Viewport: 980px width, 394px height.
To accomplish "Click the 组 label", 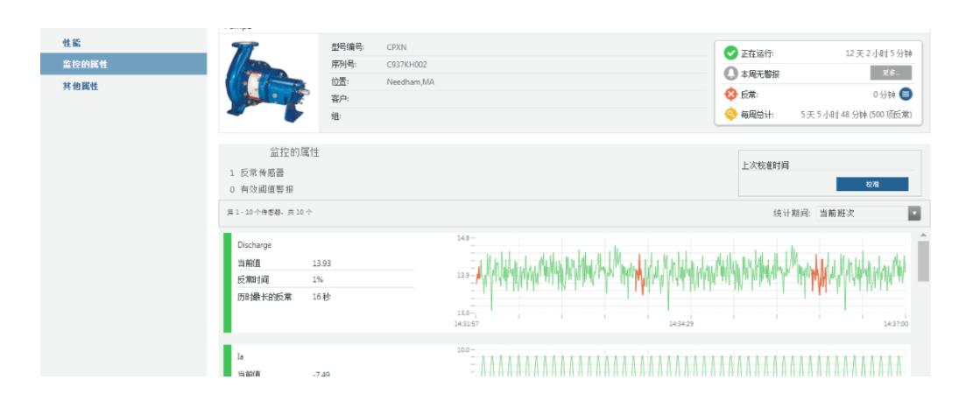I will (x=336, y=116).
